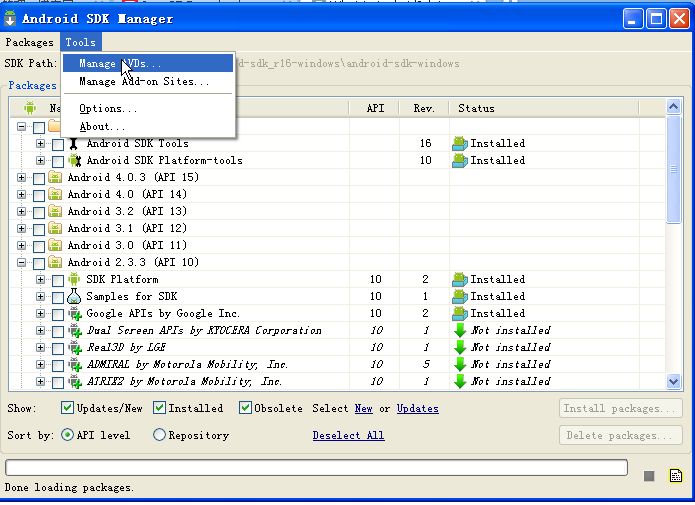Select the API level sort option
The image size is (695, 505).
point(67,435)
